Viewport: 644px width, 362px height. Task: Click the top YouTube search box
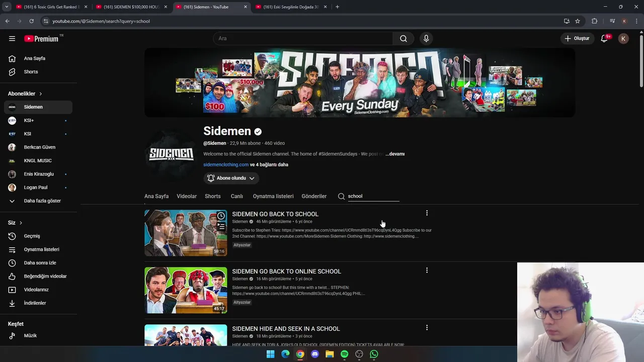click(303, 39)
